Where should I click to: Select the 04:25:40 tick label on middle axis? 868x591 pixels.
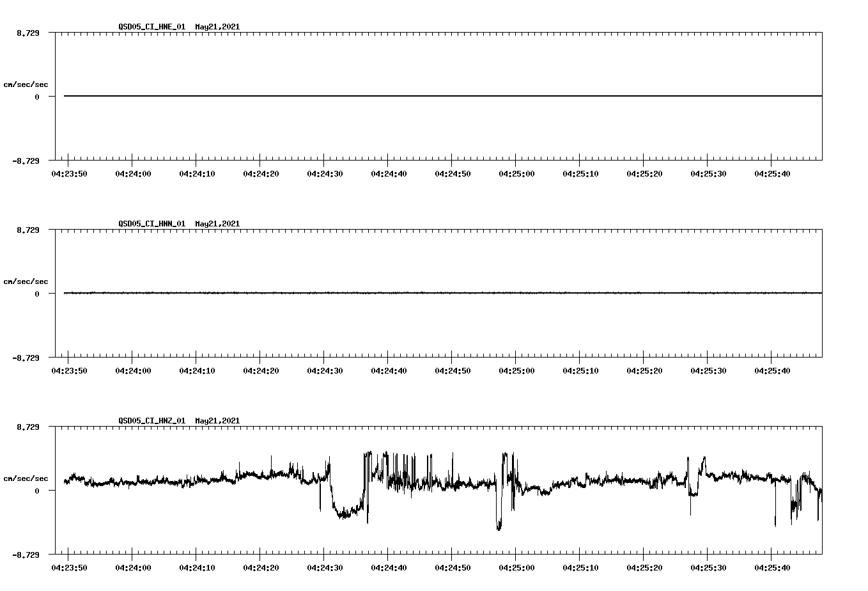pyautogui.click(x=772, y=370)
